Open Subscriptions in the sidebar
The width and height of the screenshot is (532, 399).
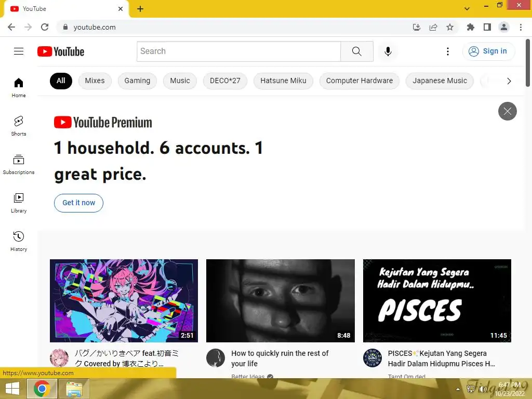click(19, 165)
